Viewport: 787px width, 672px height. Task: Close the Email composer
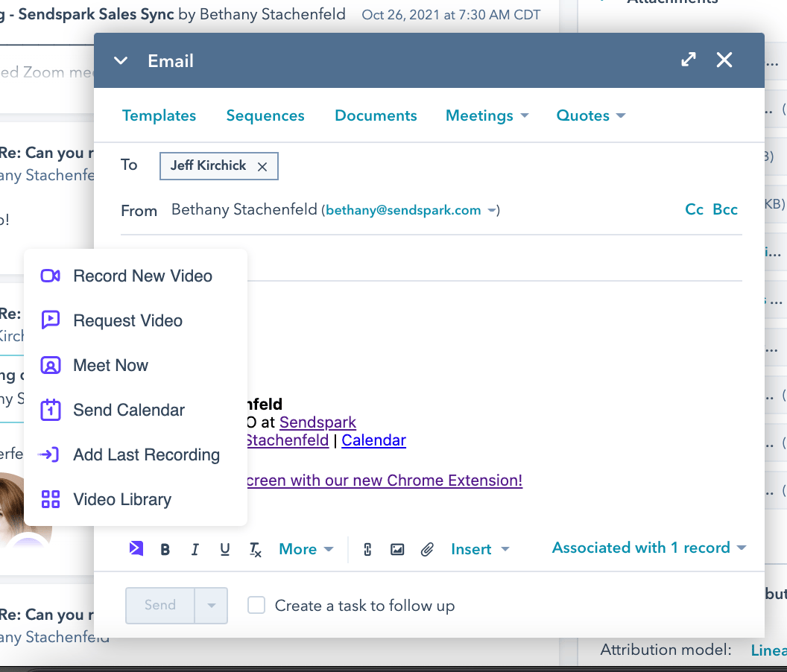point(724,60)
